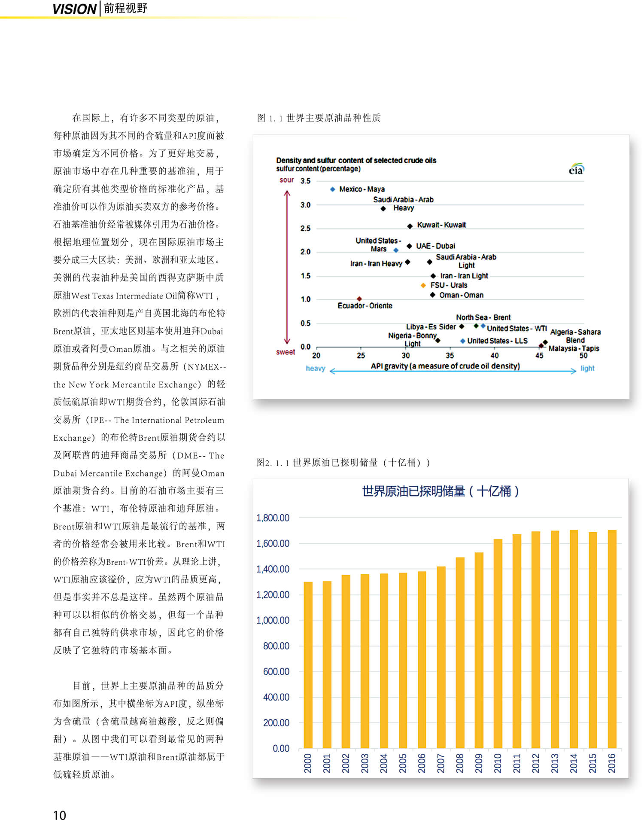The height and width of the screenshot is (820, 644).
Task: Click the paragraph line starting with 目前，世界上主要原油
Action: pyautogui.click(x=148, y=686)
